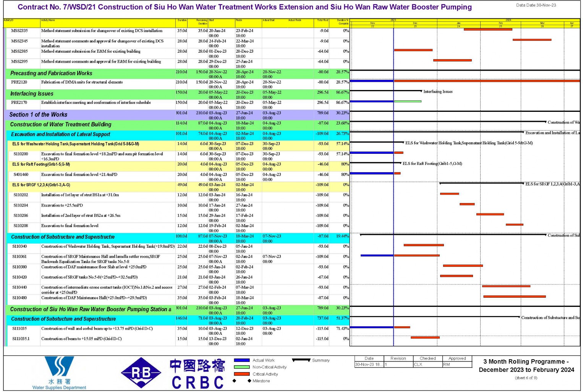Click the red Gantt bar for MSS2335
The width and height of the screenshot is (583, 392).
(x=488, y=29)
